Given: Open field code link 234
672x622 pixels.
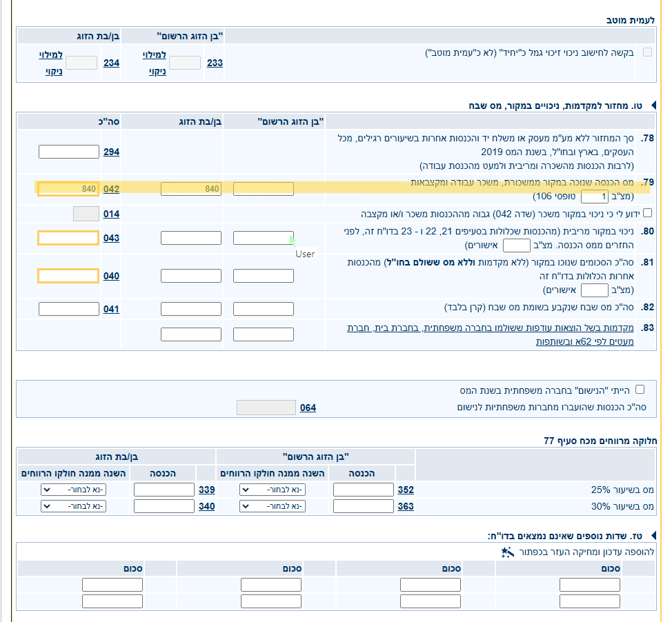Looking at the screenshot, I should point(112,63).
